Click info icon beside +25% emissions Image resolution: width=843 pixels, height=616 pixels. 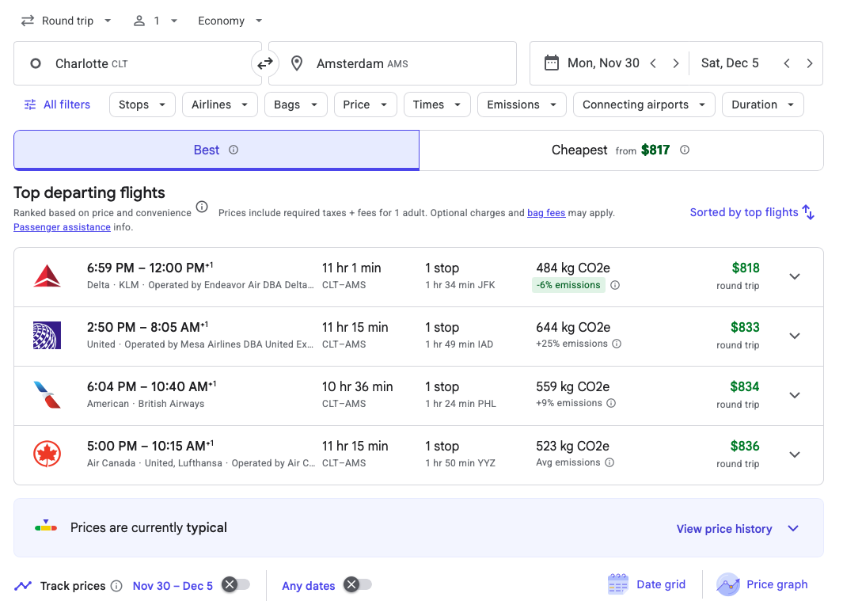617,344
